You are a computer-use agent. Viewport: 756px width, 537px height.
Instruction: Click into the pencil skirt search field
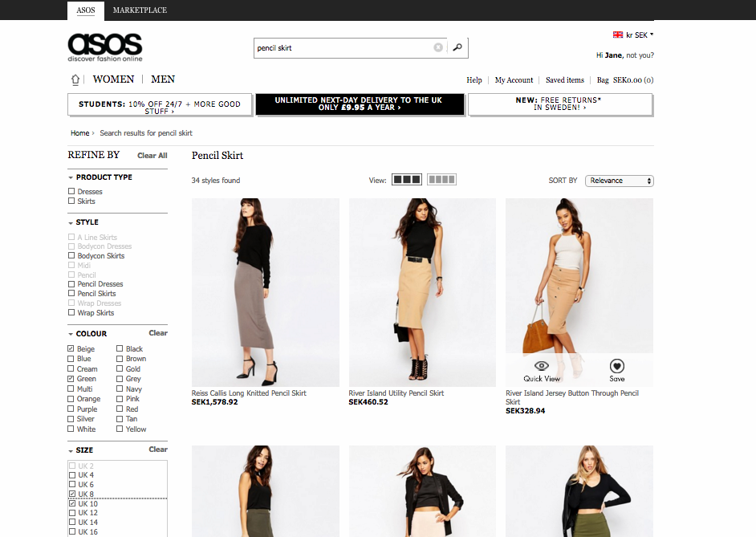point(345,47)
